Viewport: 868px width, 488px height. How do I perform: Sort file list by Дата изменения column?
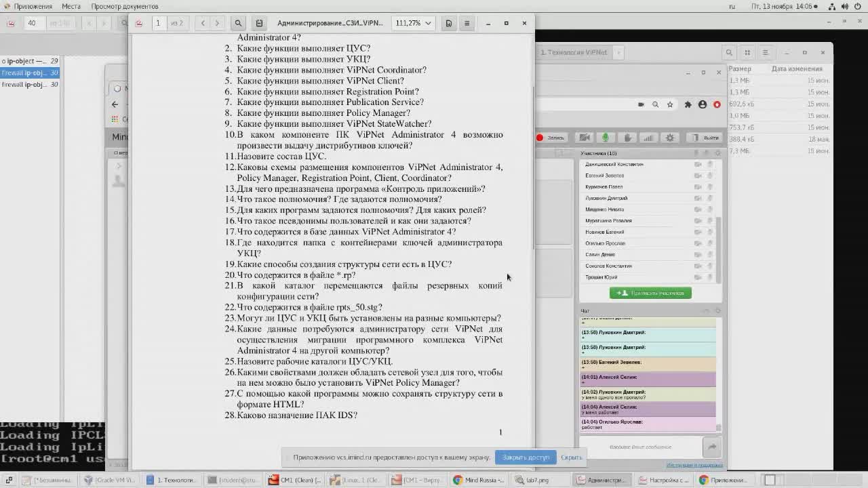pos(797,68)
